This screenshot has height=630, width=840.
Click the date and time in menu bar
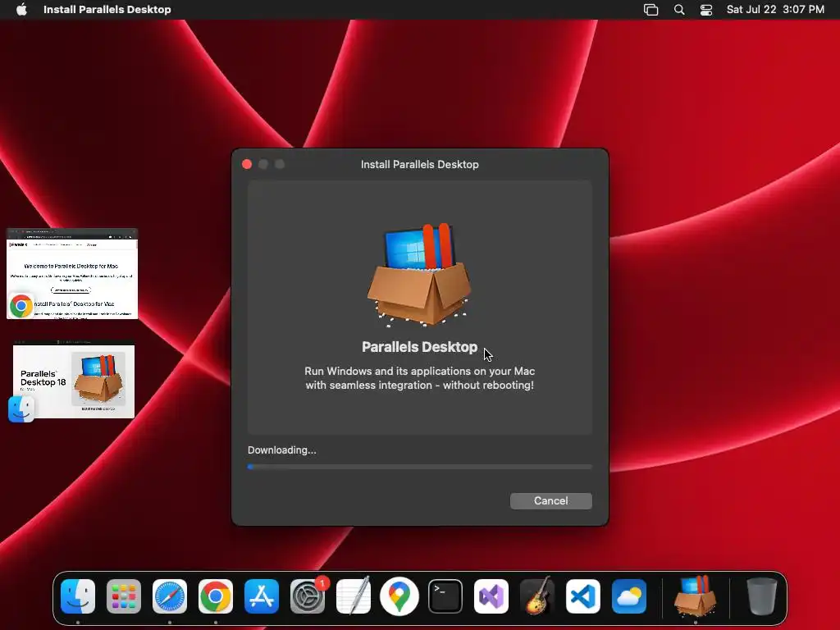(775, 10)
